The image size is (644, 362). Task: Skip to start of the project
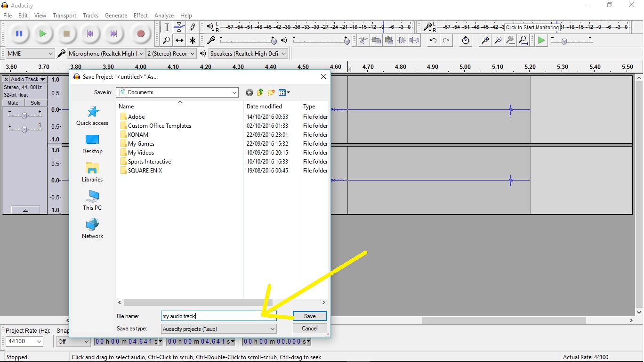(90, 33)
